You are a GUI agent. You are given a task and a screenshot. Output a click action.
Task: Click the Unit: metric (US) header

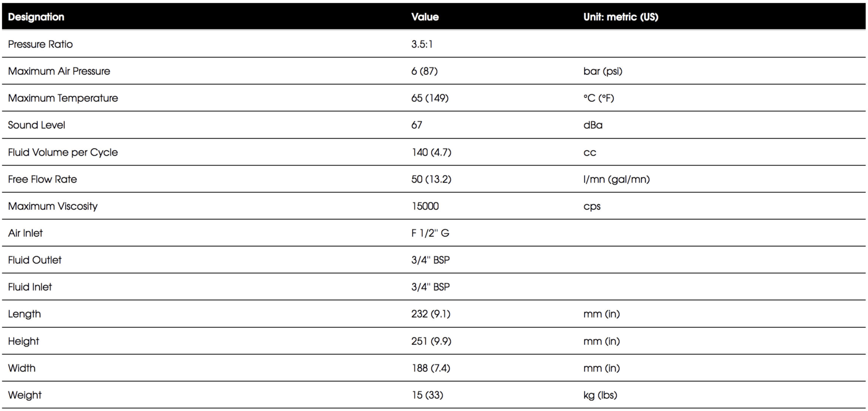(x=620, y=17)
